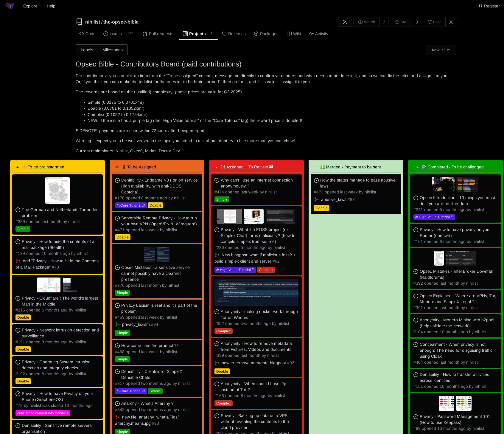The width and height of the screenshot is (504, 434).
Task: Click the purple High Value Tutorial label on Opsec Introduction
Action: tap(434, 217)
